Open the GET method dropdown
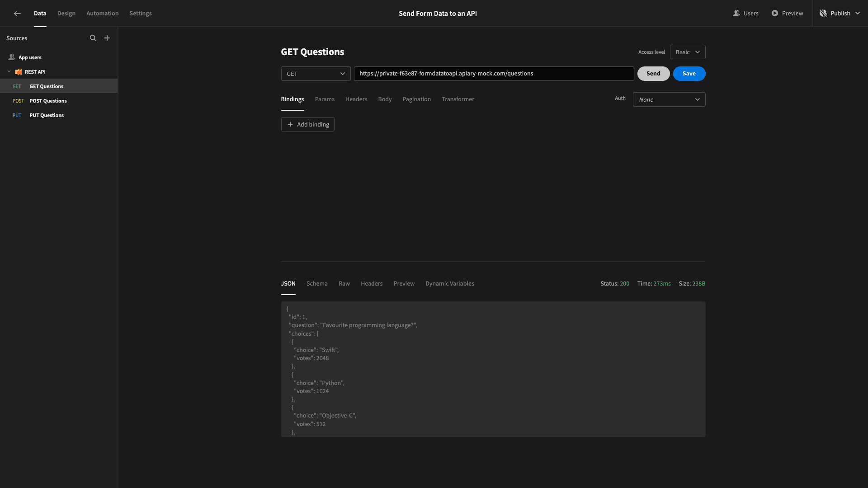Image resolution: width=868 pixels, height=488 pixels. (316, 74)
